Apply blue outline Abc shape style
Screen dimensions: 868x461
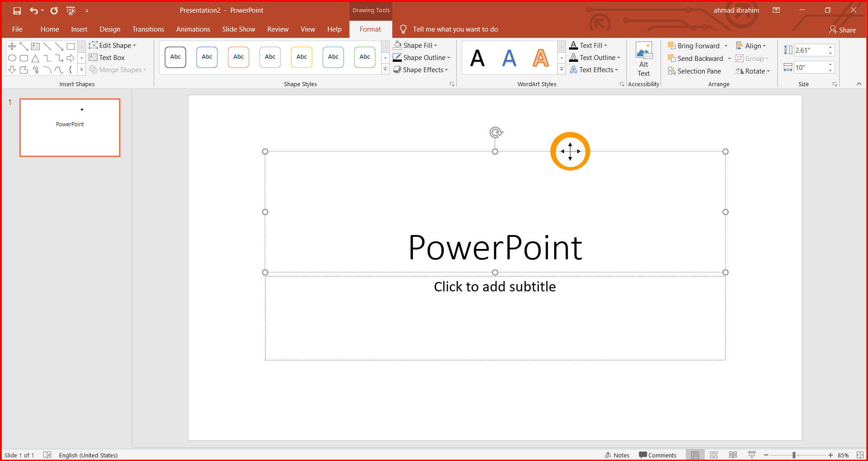pos(207,57)
